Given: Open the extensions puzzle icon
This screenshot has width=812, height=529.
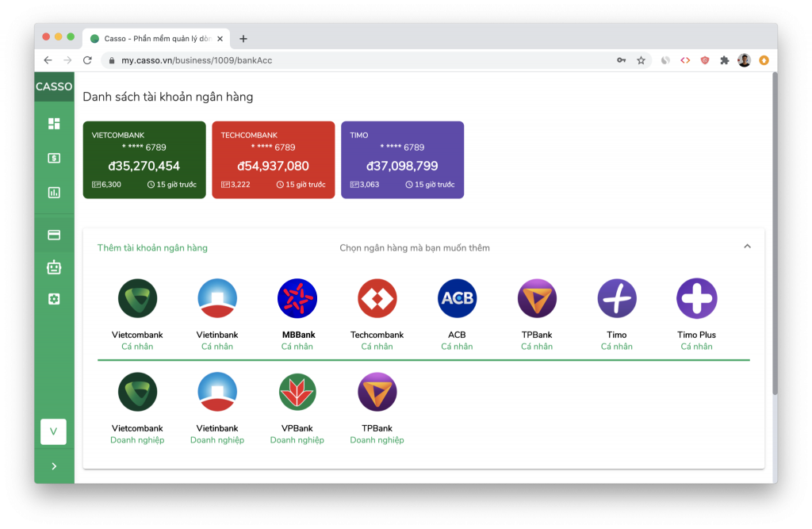Looking at the screenshot, I should [x=725, y=60].
